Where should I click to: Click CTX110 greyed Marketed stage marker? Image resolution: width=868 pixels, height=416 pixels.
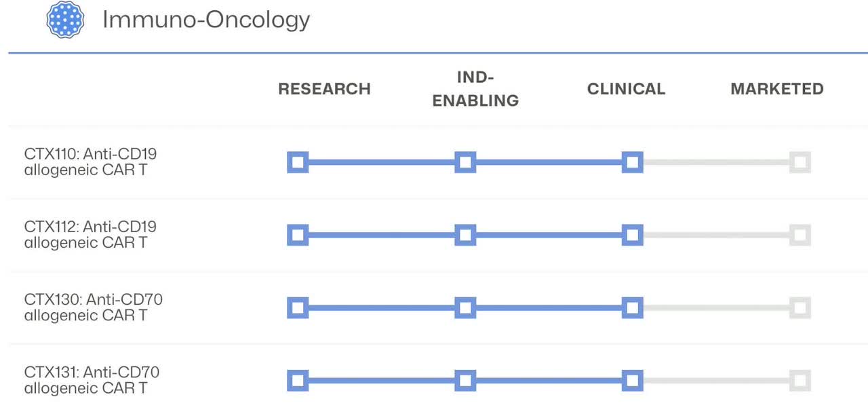tap(800, 162)
